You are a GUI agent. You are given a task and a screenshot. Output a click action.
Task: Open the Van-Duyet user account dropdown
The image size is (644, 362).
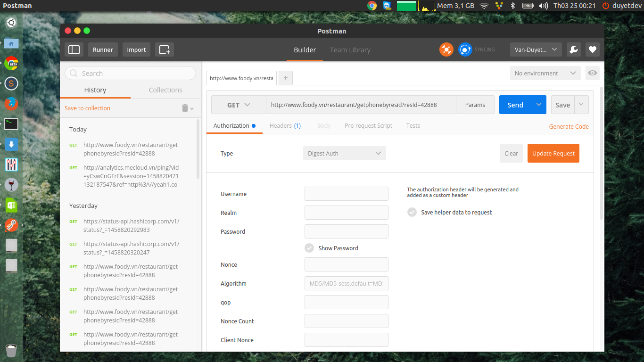point(536,49)
